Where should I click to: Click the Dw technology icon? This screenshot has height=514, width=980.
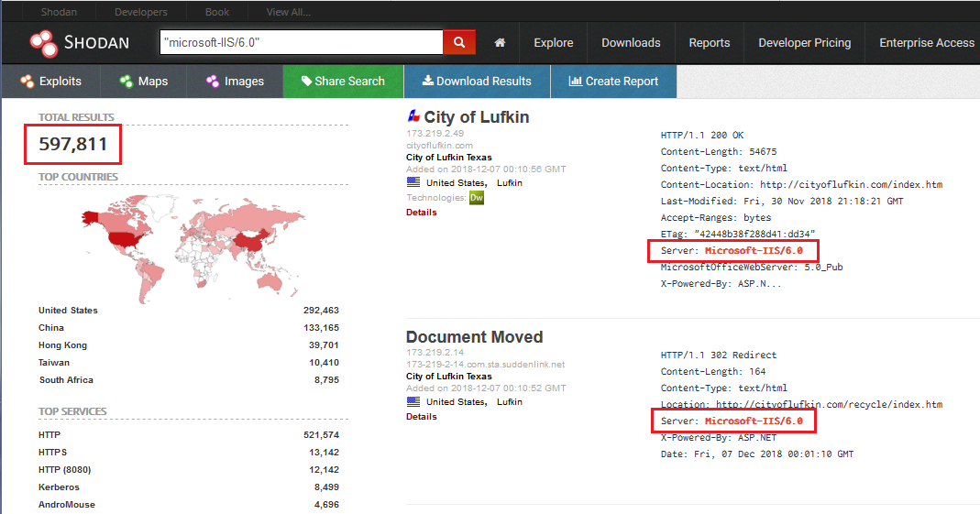477,198
